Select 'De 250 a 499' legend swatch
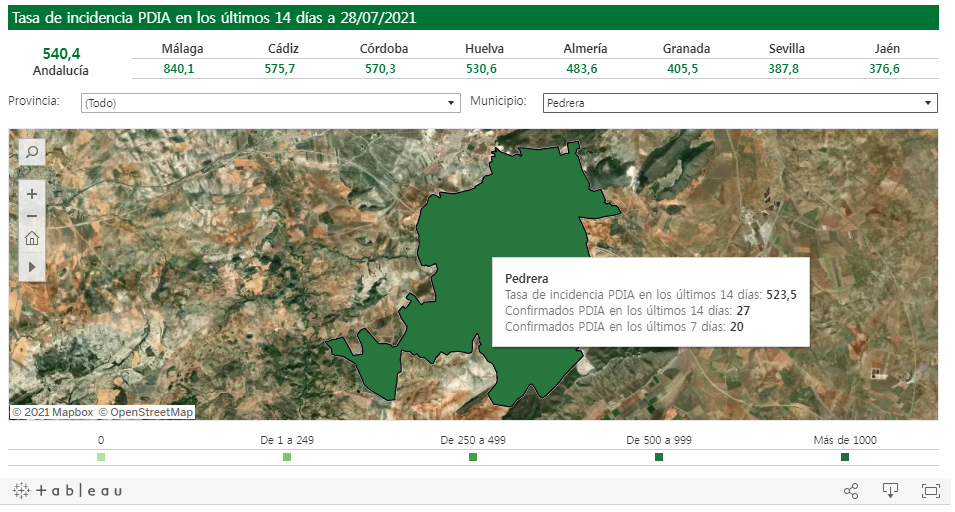The height and width of the screenshot is (512, 955). [473, 457]
